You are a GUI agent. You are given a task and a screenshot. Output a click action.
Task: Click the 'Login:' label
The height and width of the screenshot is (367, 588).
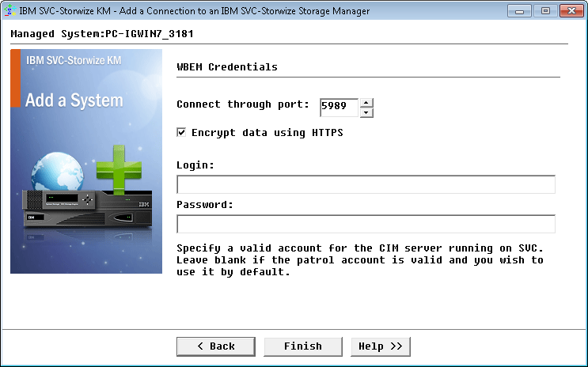(195, 165)
